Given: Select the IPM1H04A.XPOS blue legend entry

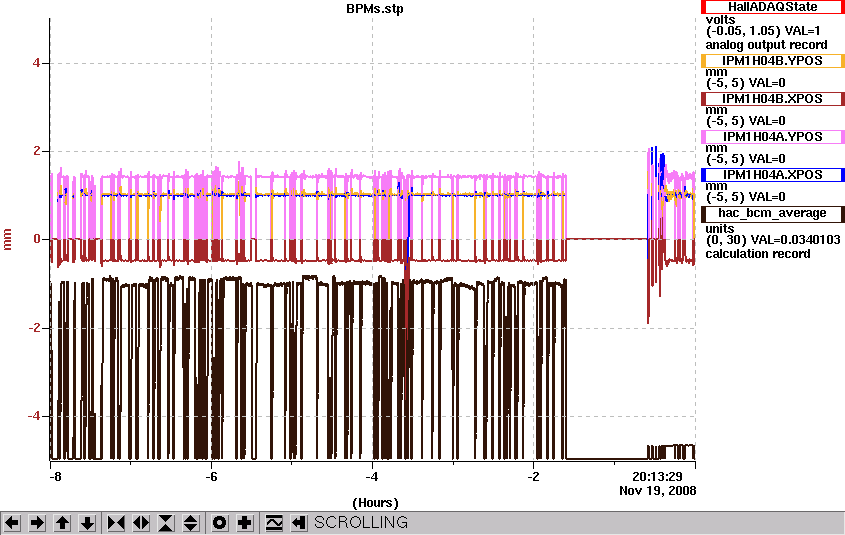Looking at the screenshot, I should [x=773, y=175].
